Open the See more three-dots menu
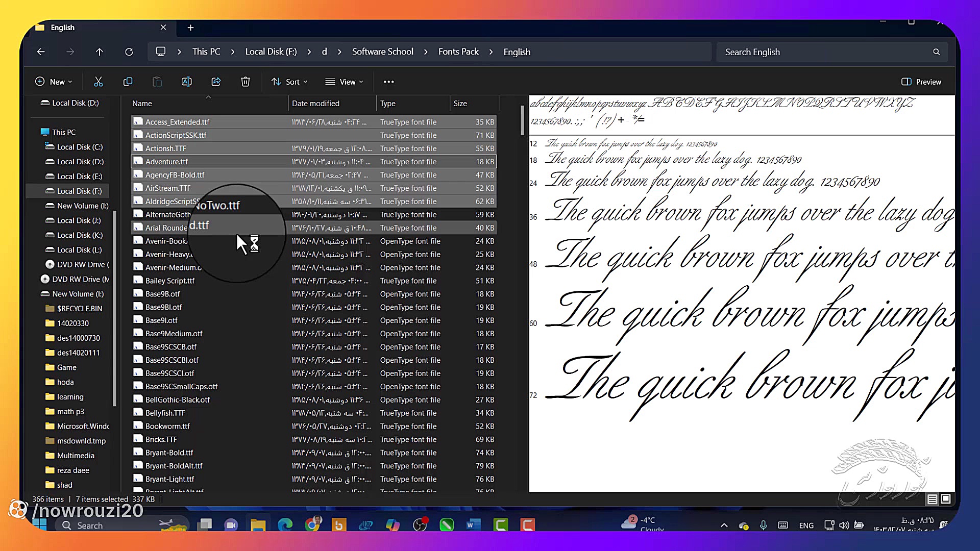This screenshot has width=980, height=551. [388, 82]
